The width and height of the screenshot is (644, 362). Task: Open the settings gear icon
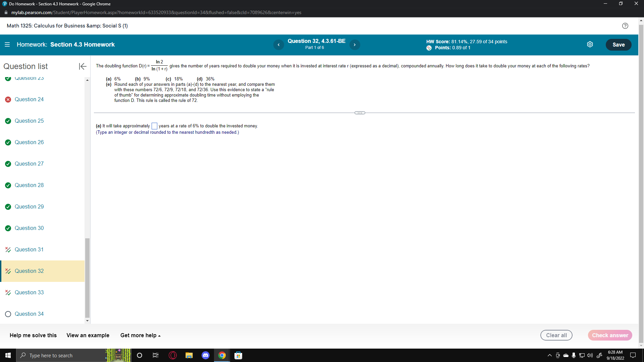pos(590,45)
